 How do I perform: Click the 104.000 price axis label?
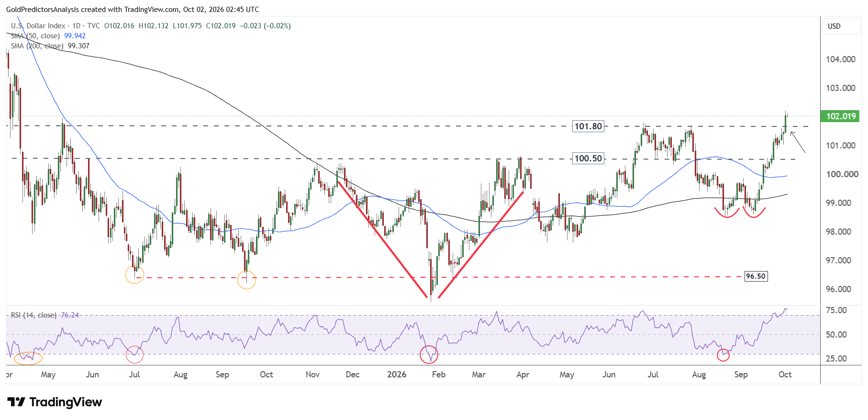(841, 59)
